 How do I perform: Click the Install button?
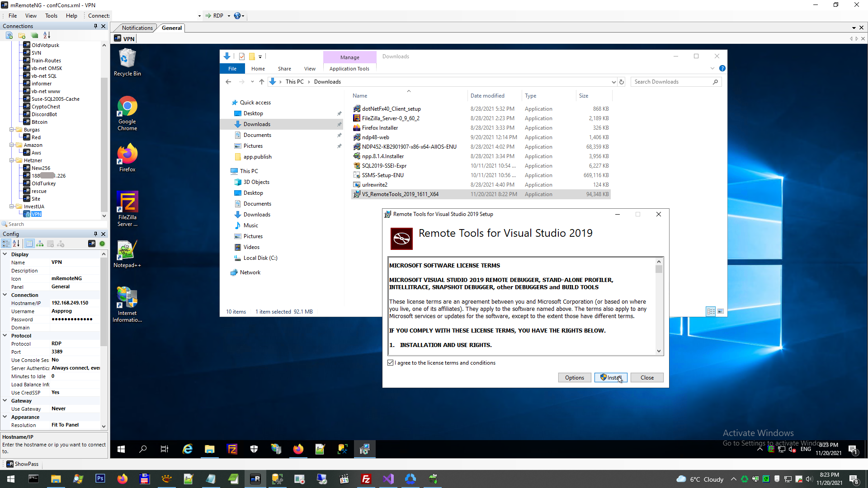pos(611,378)
